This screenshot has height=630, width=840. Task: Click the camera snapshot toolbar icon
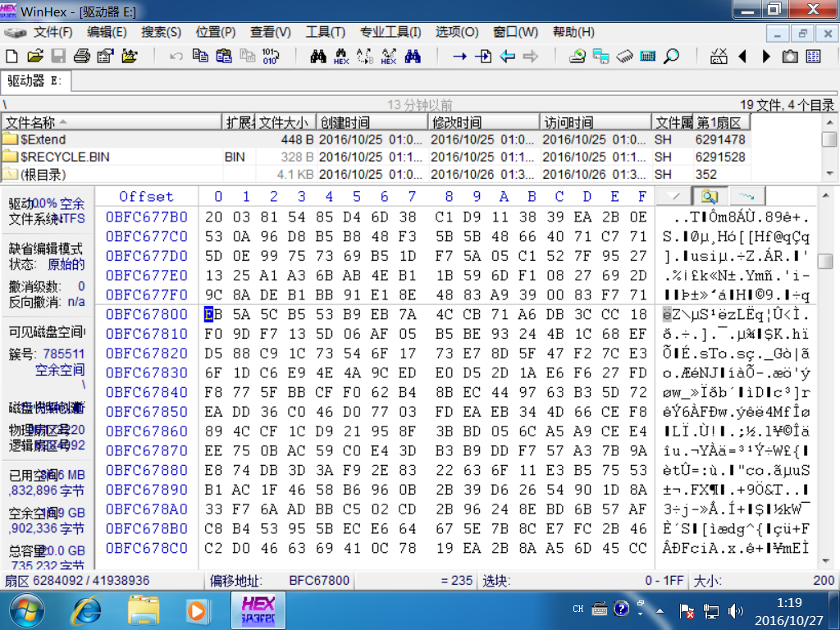pyautogui.click(x=790, y=56)
